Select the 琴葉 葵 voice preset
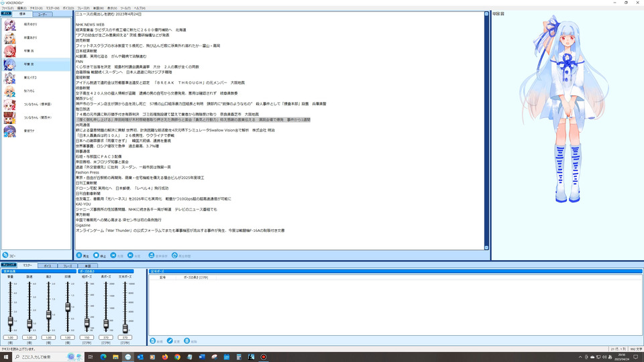Screen dimensions: 644x362 [x=36, y=64]
